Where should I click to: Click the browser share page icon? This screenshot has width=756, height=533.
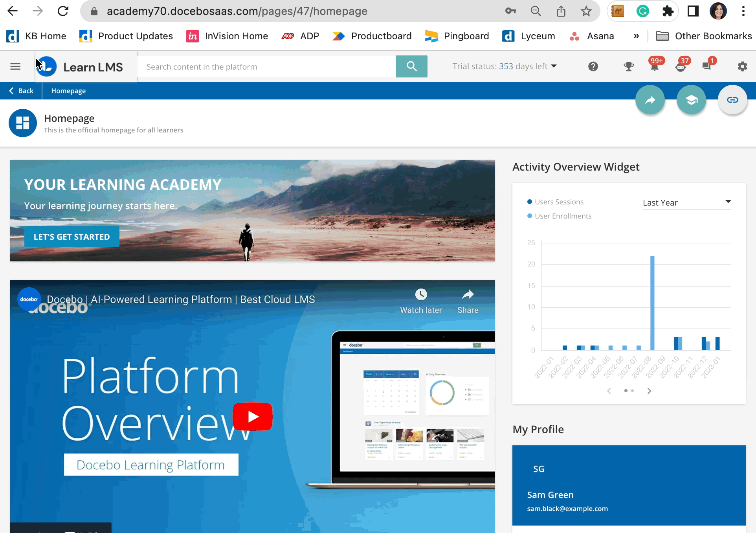[561, 11]
